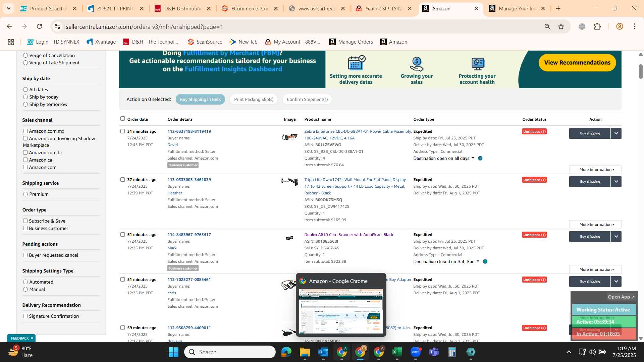Open the apps grid in bookmarks bar
Screen dimensions: 644x362
[x=11, y=42]
